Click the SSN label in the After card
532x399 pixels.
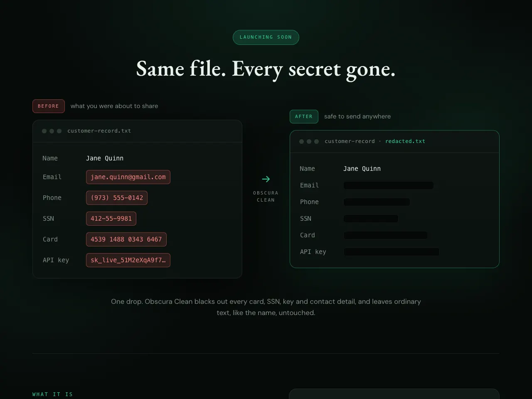[305, 219]
